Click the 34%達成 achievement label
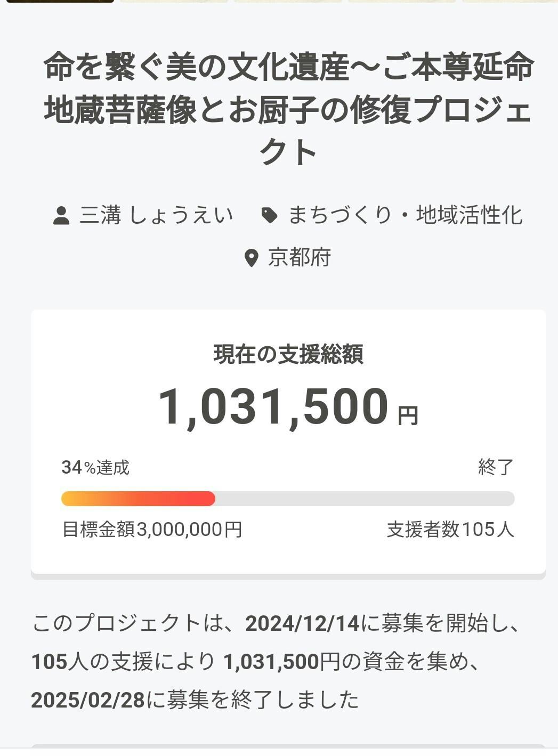The height and width of the screenshot is (756, 558). tap(95, 467)
